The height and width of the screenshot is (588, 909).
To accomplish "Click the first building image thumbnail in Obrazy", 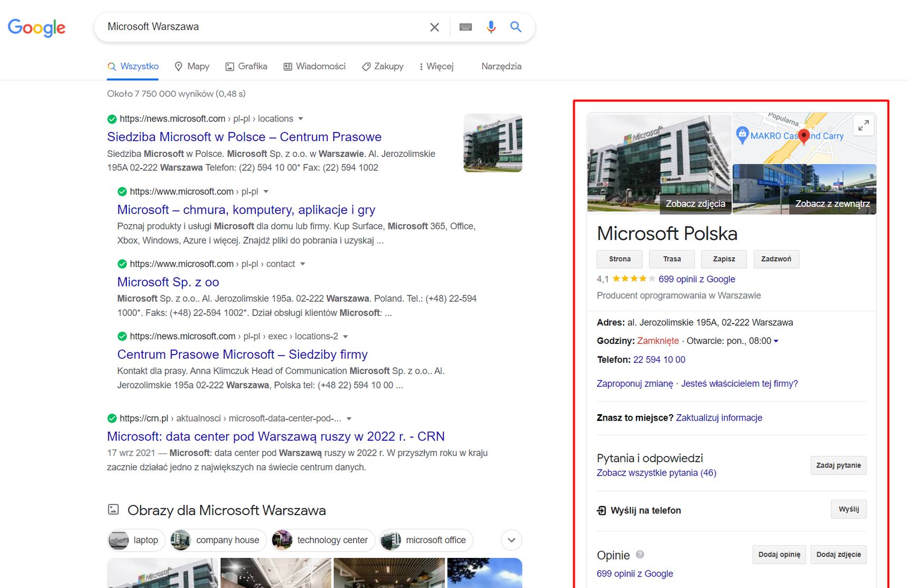I will (162, 573).
